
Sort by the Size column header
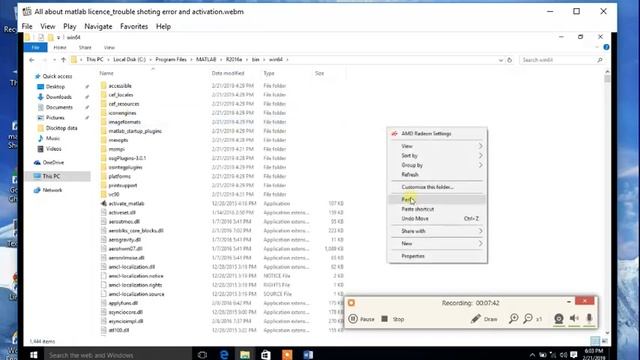[320, 73]
